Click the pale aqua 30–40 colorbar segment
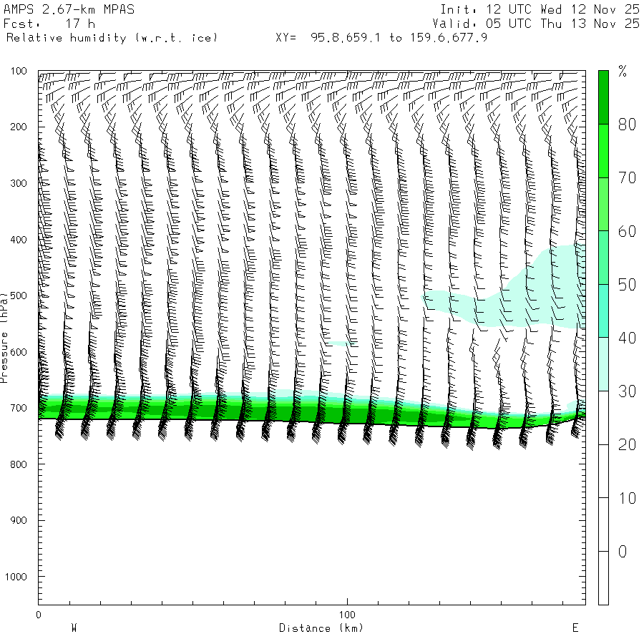Image resolution: width=644 pixels, height=644 pixels. click(x=603, y=364)
